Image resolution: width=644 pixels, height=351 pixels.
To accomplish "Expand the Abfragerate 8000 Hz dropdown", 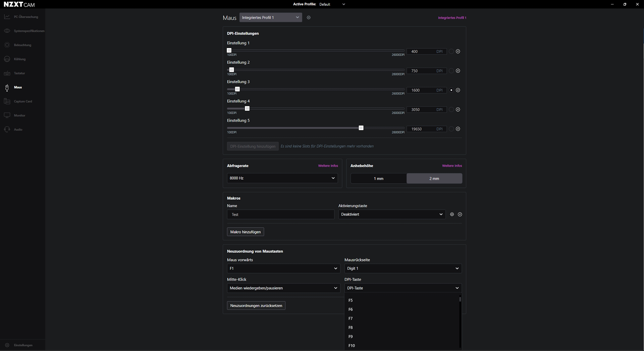I will (282, 178).
